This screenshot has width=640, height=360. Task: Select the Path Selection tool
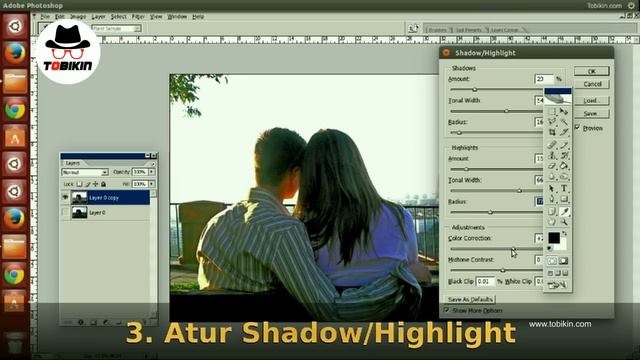pyautogui.click(x=552, y=188)
